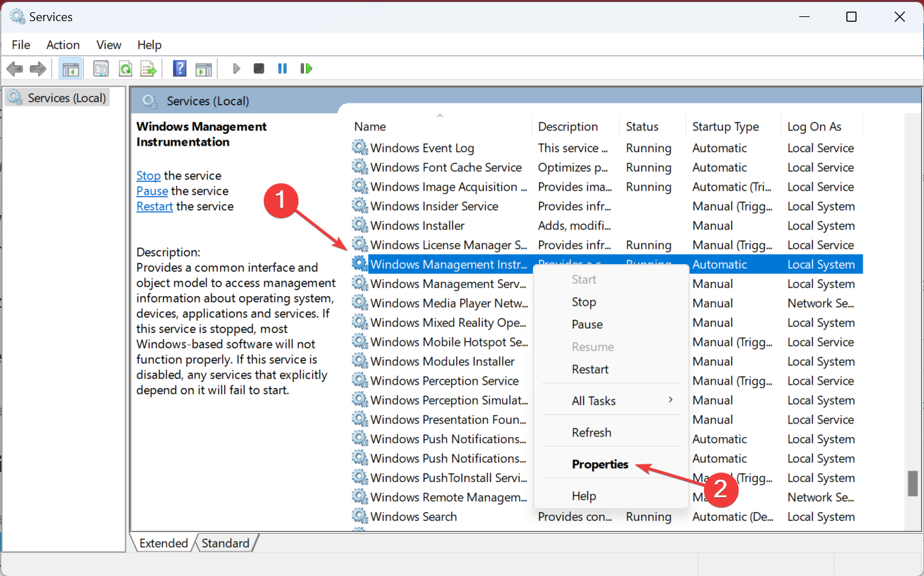
Task: Open the Properties toolbar icon
Action: [102, 69]
